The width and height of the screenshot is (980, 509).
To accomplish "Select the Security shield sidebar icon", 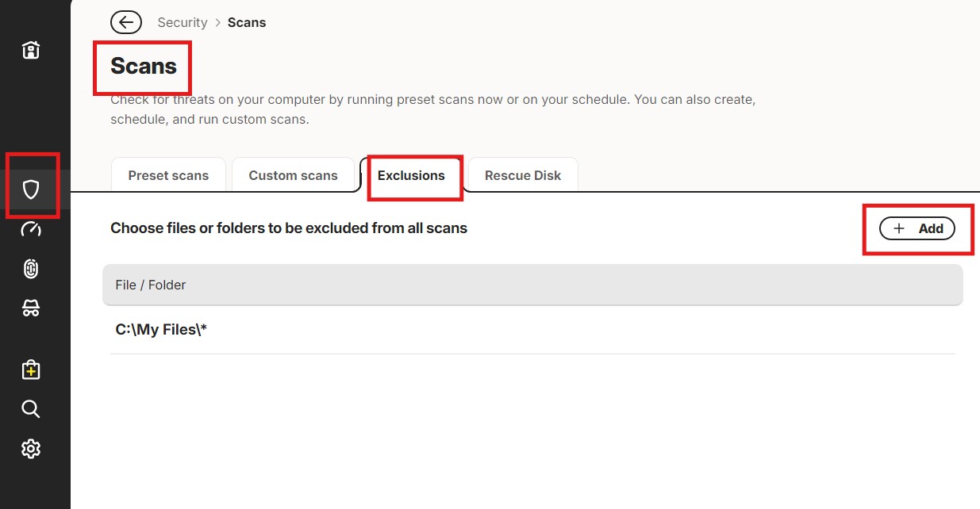I will pyautogui.click(x=31, y=189).
